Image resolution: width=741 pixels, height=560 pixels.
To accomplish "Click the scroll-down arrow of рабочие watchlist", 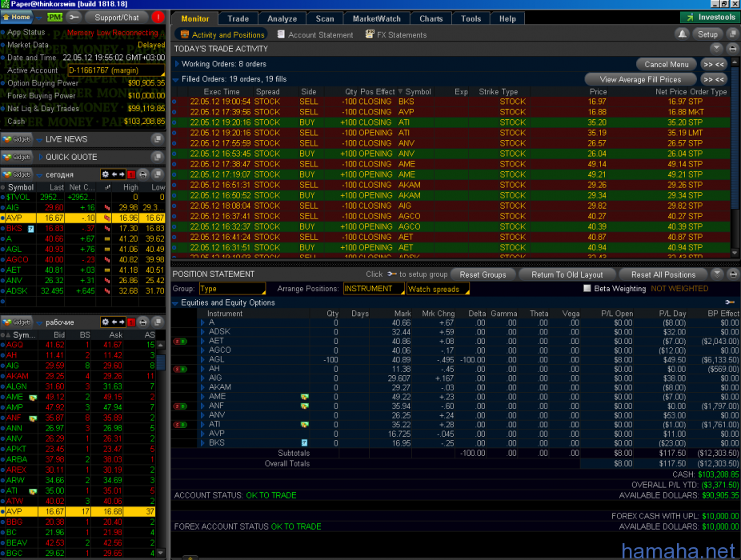I will pyautogui.click(x=161, y=553).
